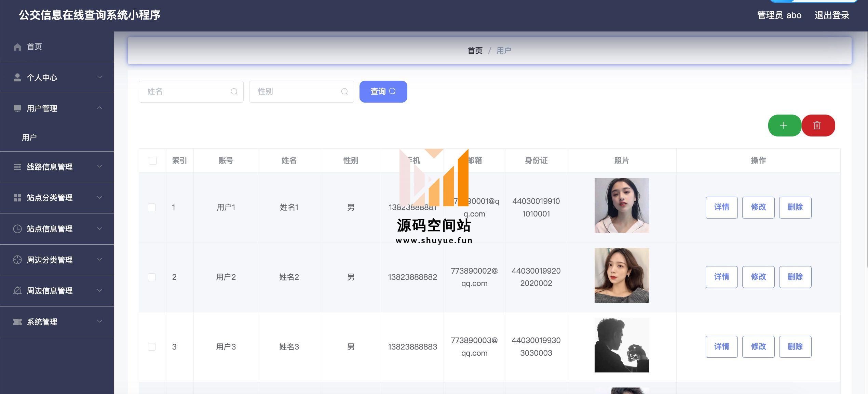Viewport: 868px width, 394px height.
Task: Click 修改 for 用户1
Action: (758, 207)
